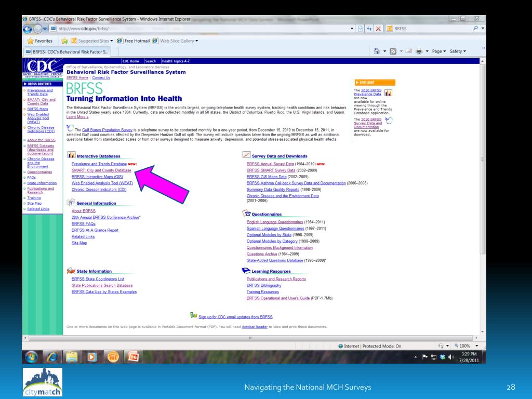Viewport: 532px width, 399px height.
Task: Open search provider dropdown arrow
Action: point(483,29)
